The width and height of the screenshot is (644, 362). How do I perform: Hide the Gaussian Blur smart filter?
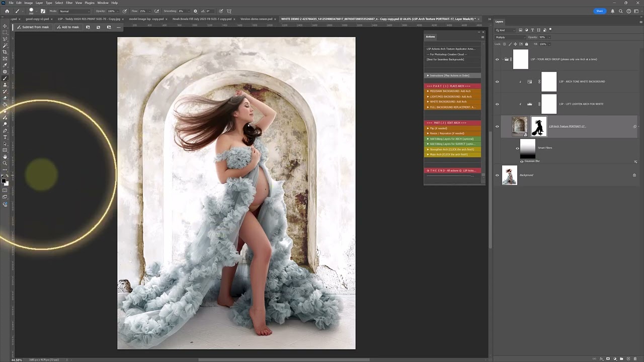pyautogui.click(x=522, y=161)
